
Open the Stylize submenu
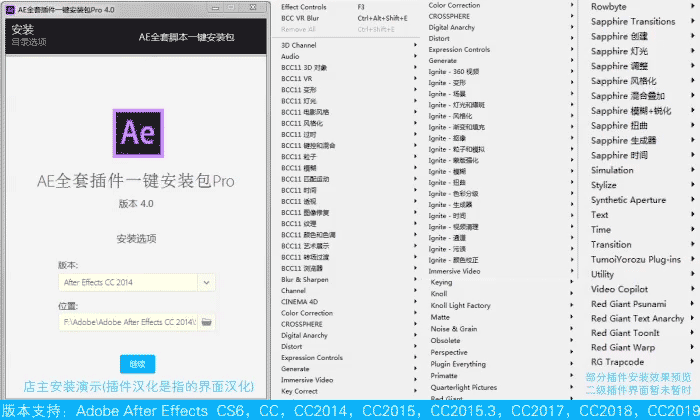(x=604, y=185)
